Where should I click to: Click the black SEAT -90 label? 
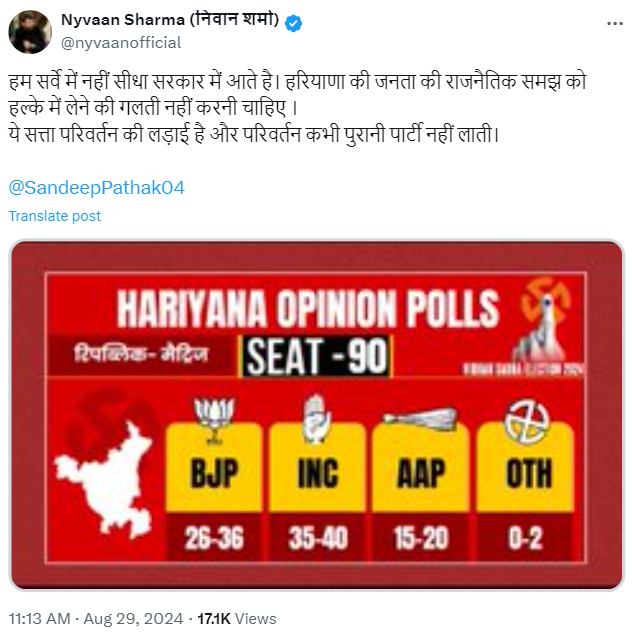317,357
